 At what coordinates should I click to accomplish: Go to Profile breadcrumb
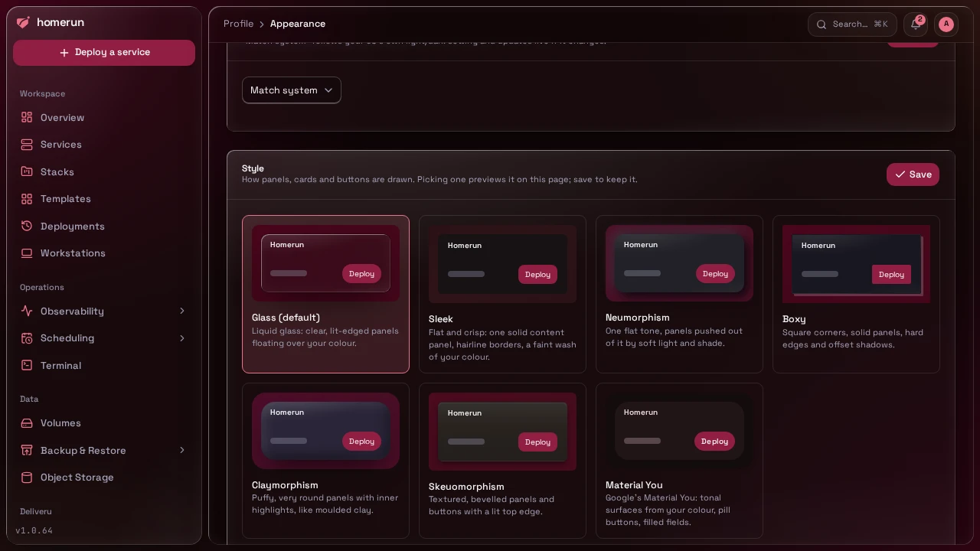(x=238, y=24)
